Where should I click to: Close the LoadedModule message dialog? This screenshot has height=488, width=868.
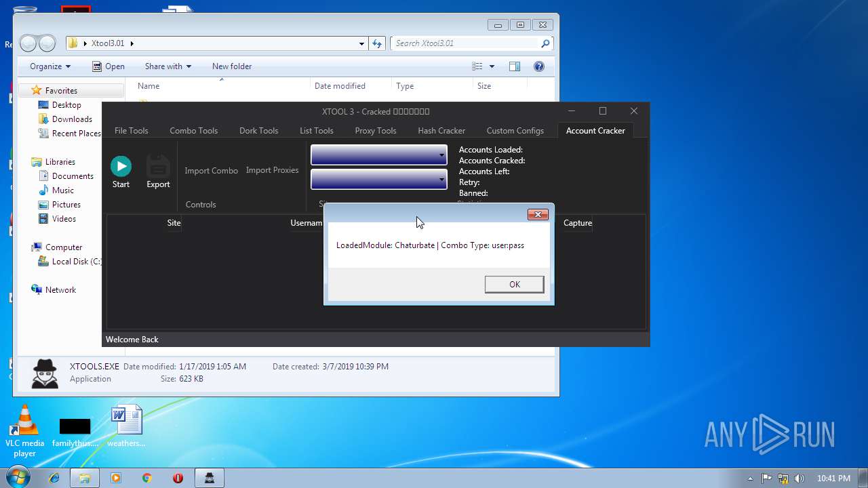coord(538,215)
